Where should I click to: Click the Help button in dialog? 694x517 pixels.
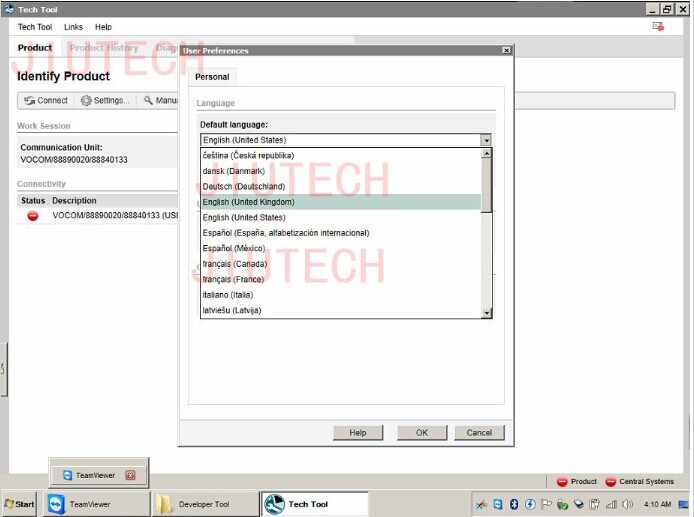(358, 432)
